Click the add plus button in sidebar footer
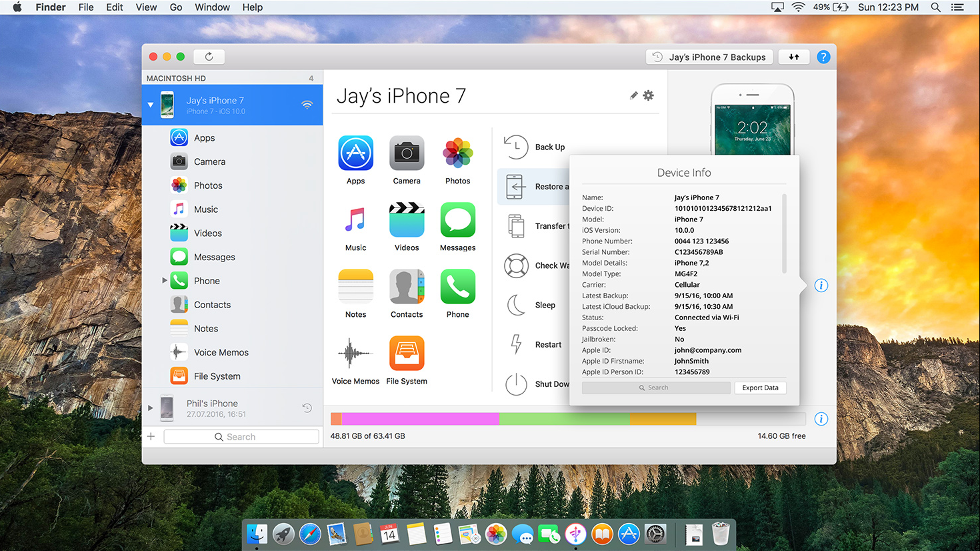Image resolution: width=980 pixels, height=551 pixels. pos(151,436)
